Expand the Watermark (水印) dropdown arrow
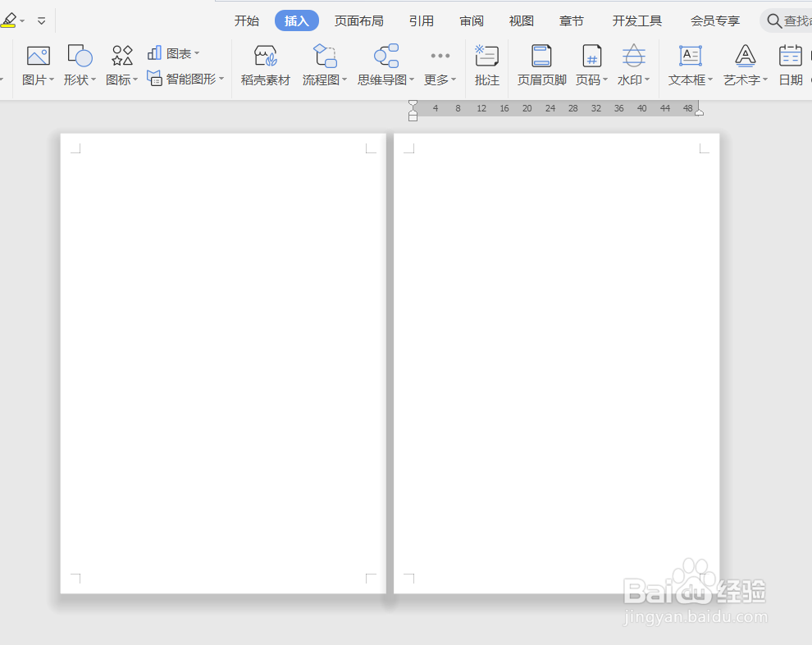Viewport: 812px width, 645px height. coord(647,79)
